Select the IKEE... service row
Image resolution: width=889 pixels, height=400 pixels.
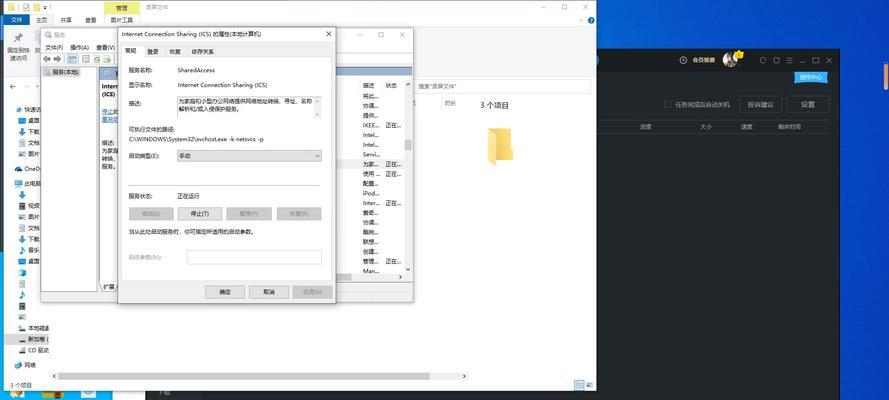[x=382, y=125]
